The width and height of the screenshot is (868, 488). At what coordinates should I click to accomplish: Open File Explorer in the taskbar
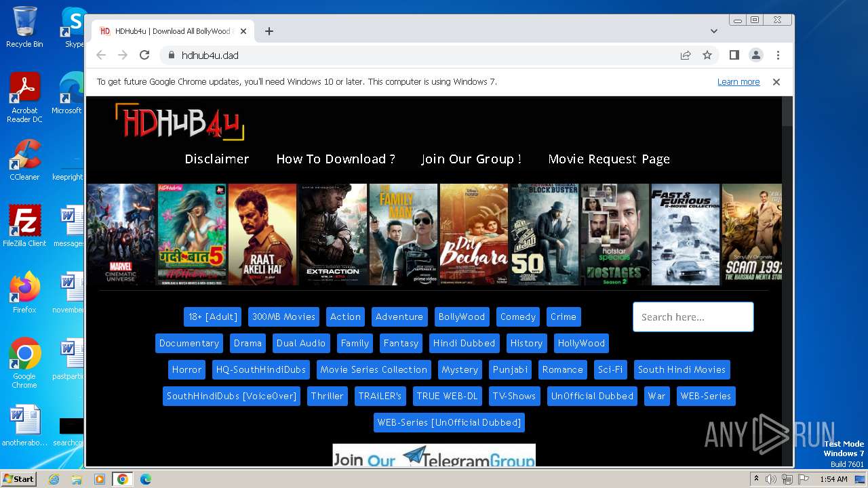click(x=77, y=479)
